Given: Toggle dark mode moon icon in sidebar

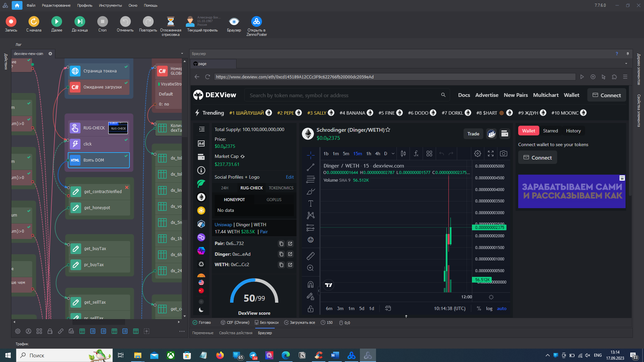Looking at the screenshot, I should (x=201, y=310).
